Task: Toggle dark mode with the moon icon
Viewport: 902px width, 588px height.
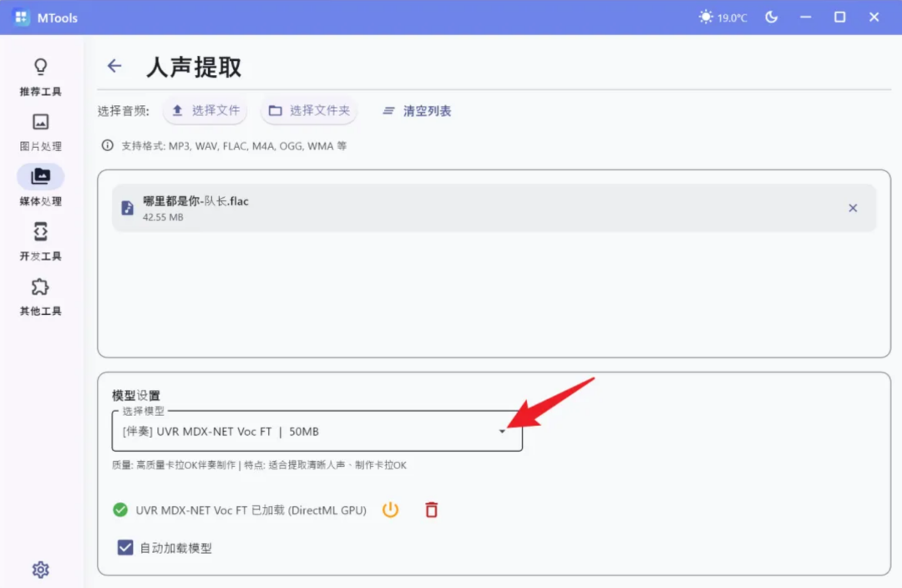Action: pyautogui.click(x=772, y=18)
